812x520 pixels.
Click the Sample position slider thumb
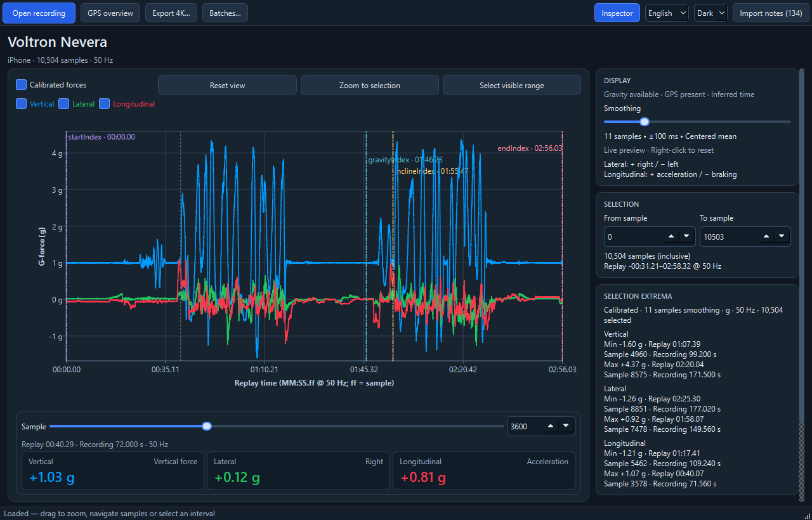pyautogui.click(x=207, y=426)
